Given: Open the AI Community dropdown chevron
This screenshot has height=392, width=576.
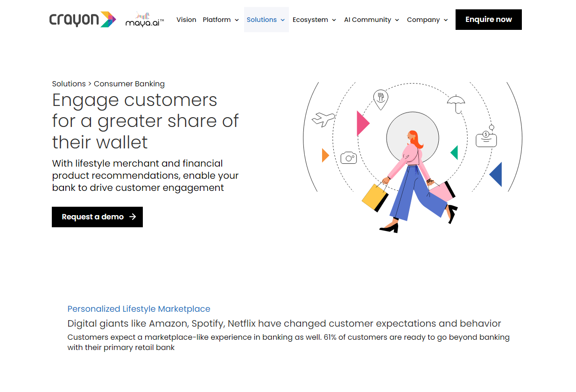Looking at the screenshot, I should tap(397, 20).
